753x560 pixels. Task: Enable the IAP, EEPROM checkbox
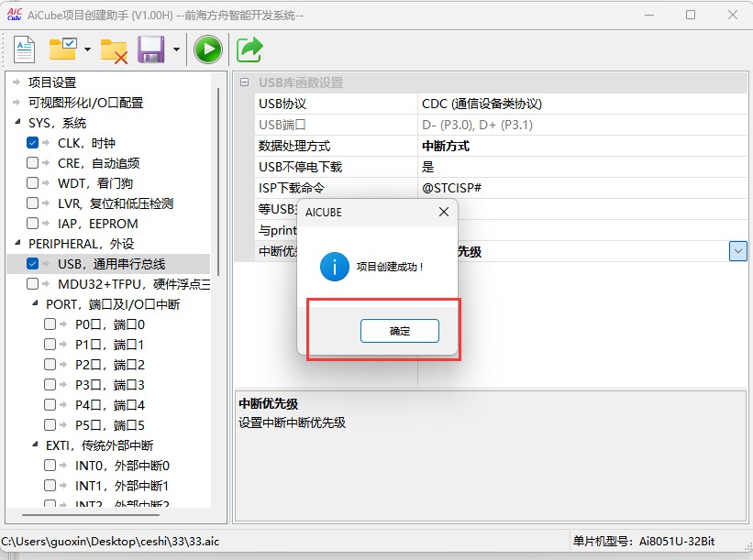click(x=33, y=223)
